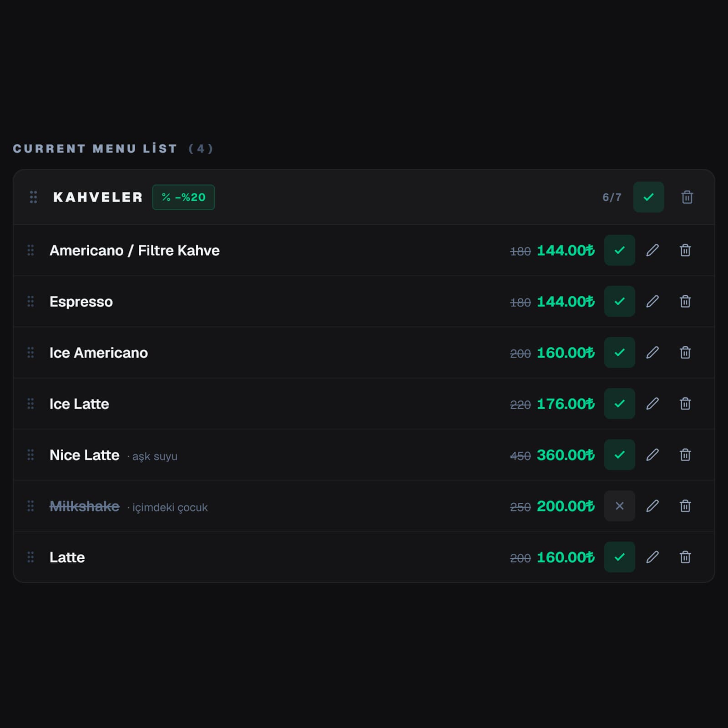The image size is (728, 728).
Task: Click the Milkshake 200.00₺ price
Action: [x=566, y=506]
